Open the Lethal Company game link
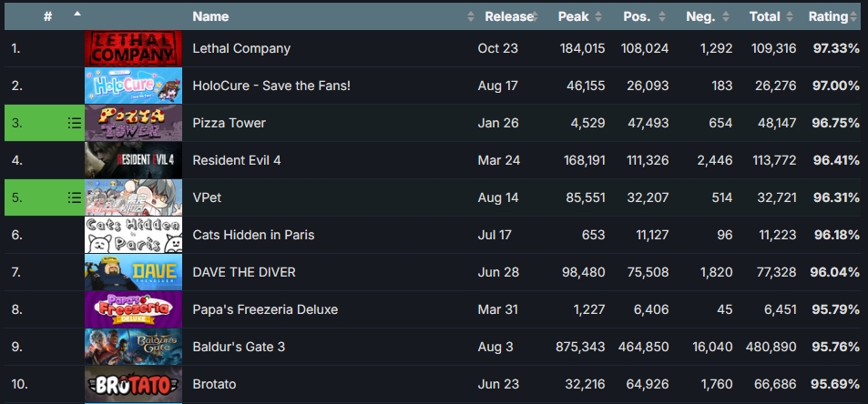Screen dimensions: 868x404 coord(241,48)
